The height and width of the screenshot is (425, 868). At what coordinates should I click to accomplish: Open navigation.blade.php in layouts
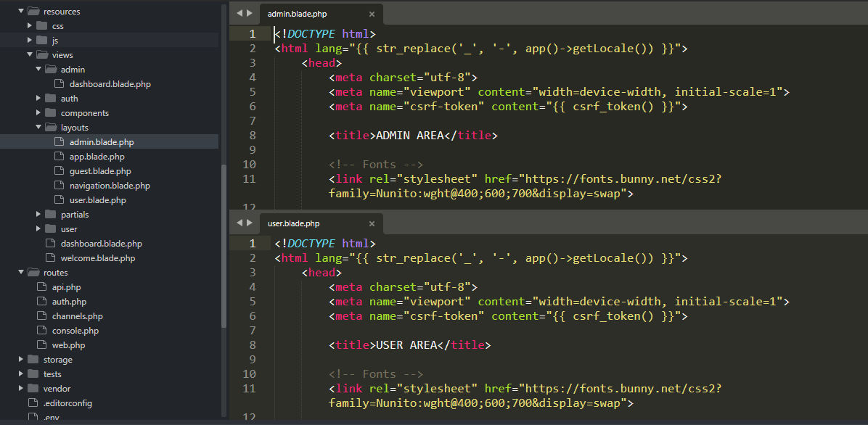click(110, 186)
